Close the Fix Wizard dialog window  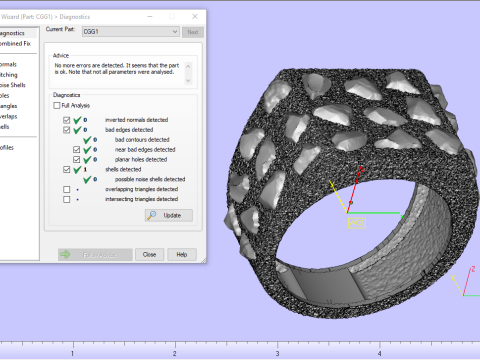tap(195, 16)
